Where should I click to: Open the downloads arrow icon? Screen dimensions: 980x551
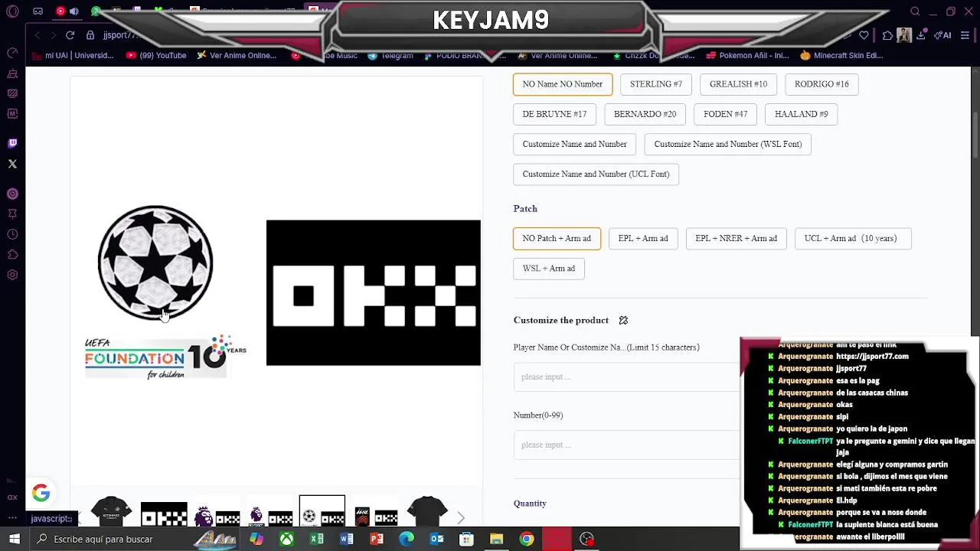(922, 35)
